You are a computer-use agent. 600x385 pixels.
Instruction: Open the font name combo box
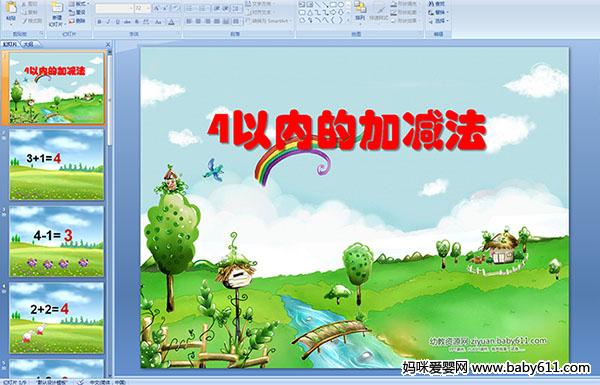click(114, 8)
